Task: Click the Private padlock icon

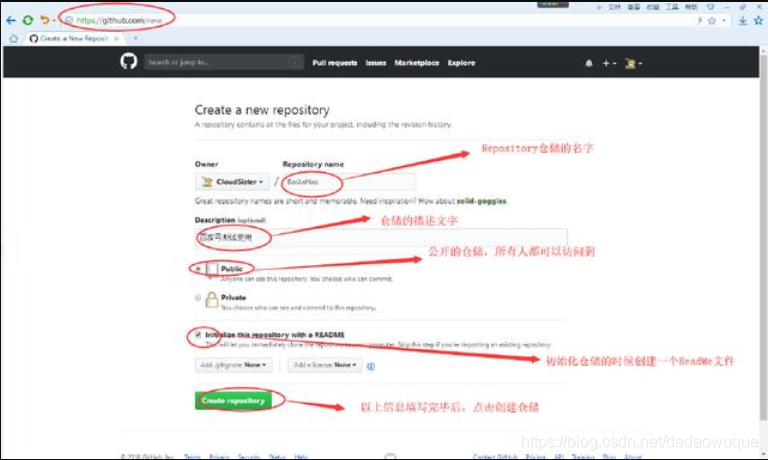Action: (x=212, y=299)
